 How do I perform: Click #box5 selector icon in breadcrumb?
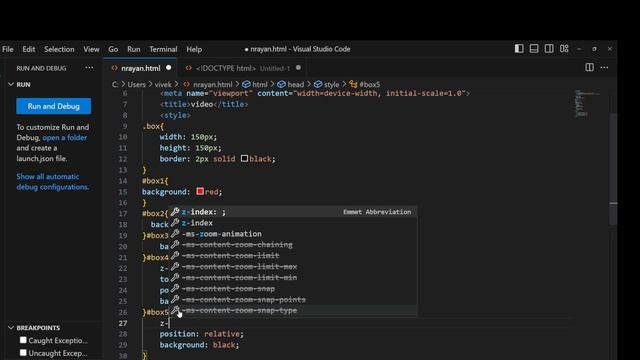tap(353, 84)
